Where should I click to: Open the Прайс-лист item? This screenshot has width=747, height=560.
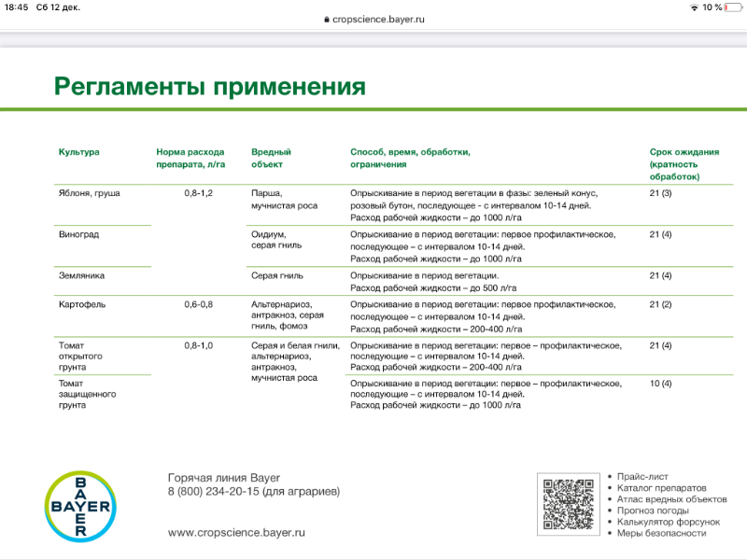[x=642, y=477]
